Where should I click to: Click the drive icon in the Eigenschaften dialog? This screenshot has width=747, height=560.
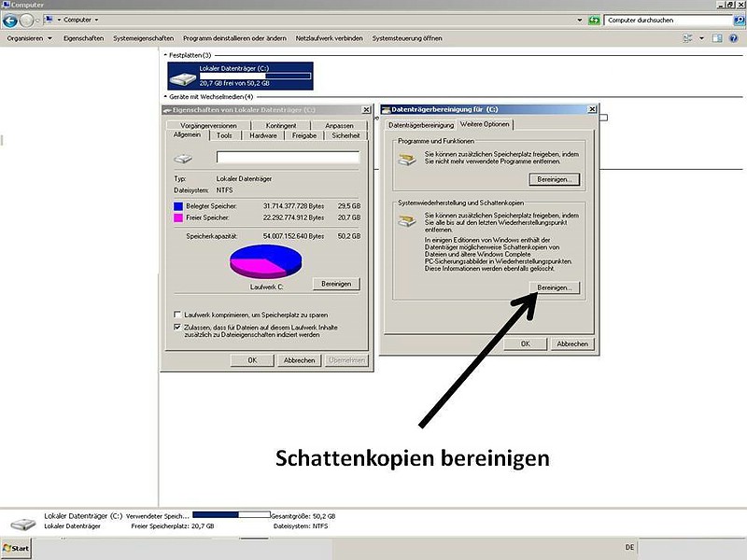click(x=183, y=159)
